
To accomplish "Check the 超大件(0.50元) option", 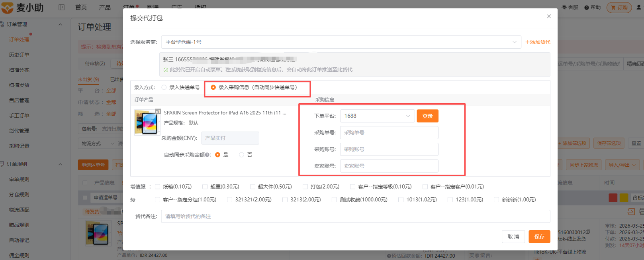I will click(253, 187).
